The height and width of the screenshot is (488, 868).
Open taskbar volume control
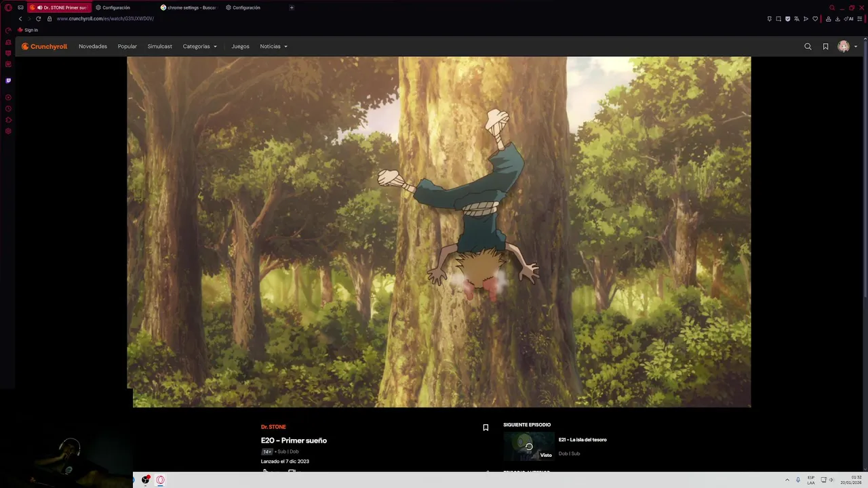pyautogui.click(x=831, y=480)
